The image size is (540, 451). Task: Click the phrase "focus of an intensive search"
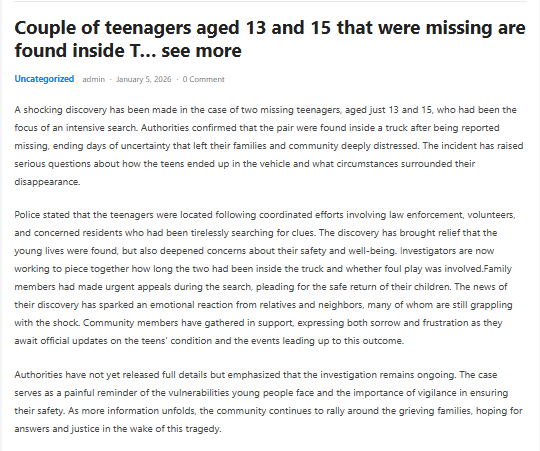point(75,128)
